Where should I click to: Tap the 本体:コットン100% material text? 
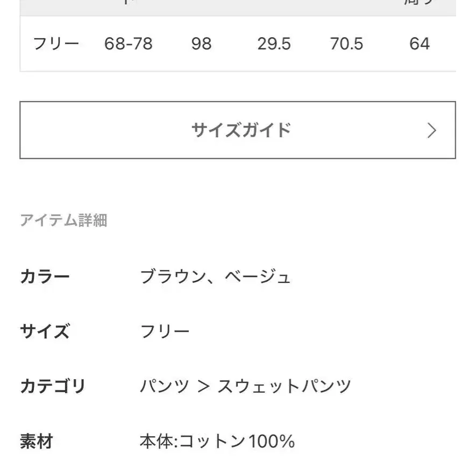(217, 442)
